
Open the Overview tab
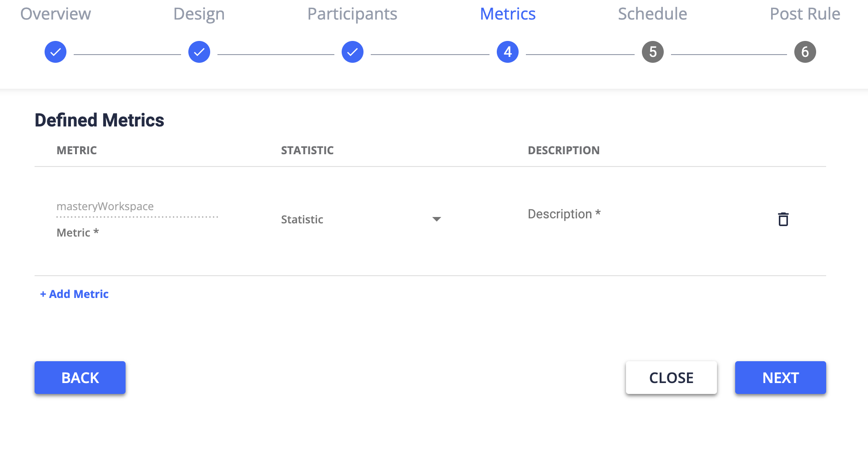point(55,14)
